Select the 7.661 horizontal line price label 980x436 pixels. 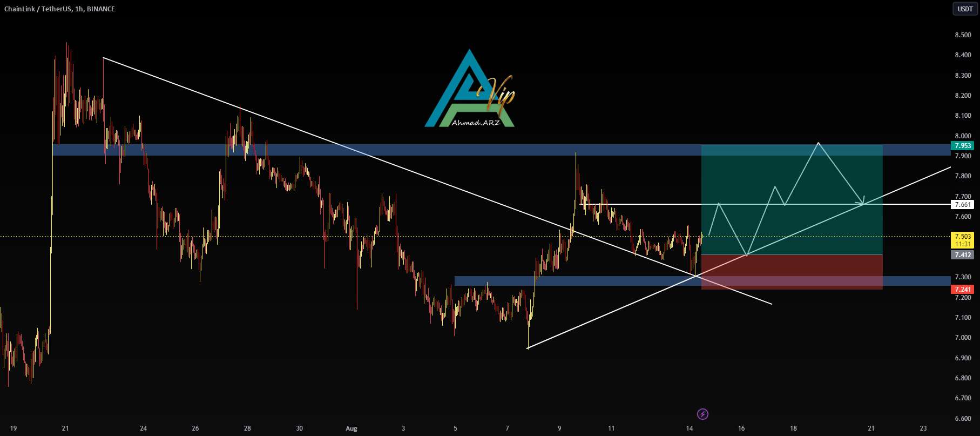click(x=962, y=205)
